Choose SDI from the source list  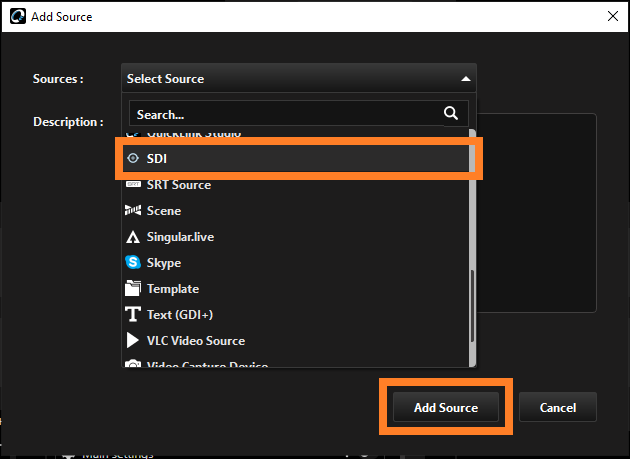click(x=160, y=159)
